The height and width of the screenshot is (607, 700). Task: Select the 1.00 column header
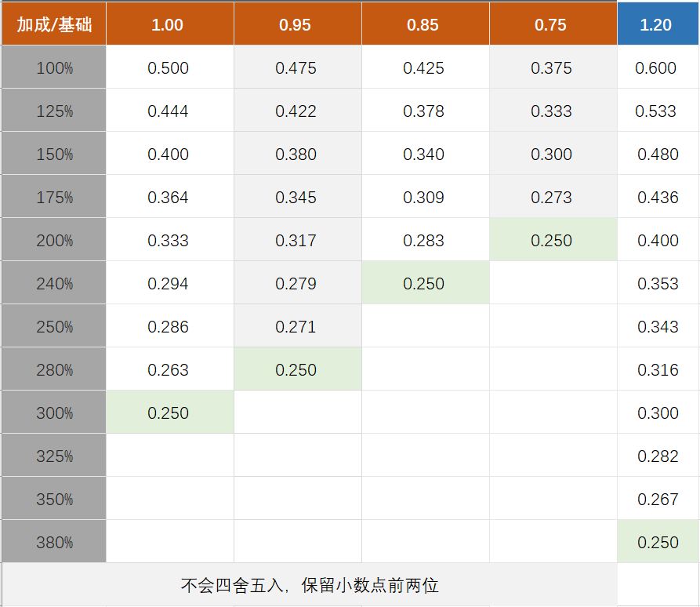click(168, 24)
